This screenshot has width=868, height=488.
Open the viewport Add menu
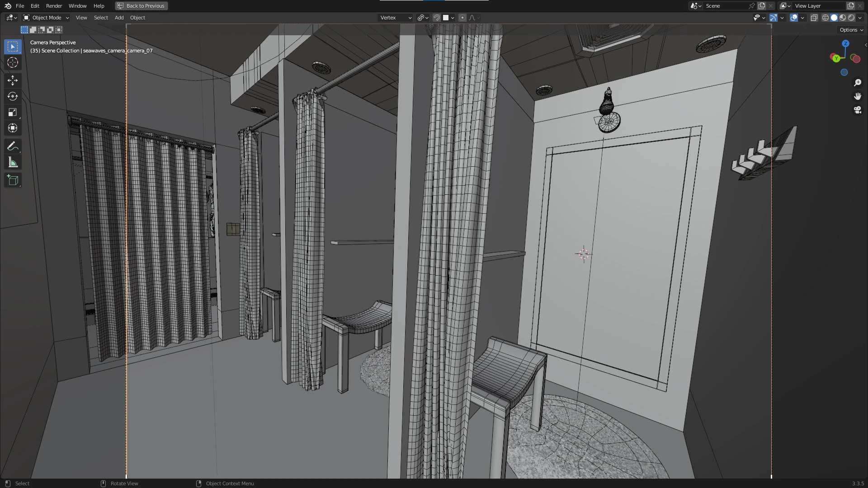tap(119, 18)
